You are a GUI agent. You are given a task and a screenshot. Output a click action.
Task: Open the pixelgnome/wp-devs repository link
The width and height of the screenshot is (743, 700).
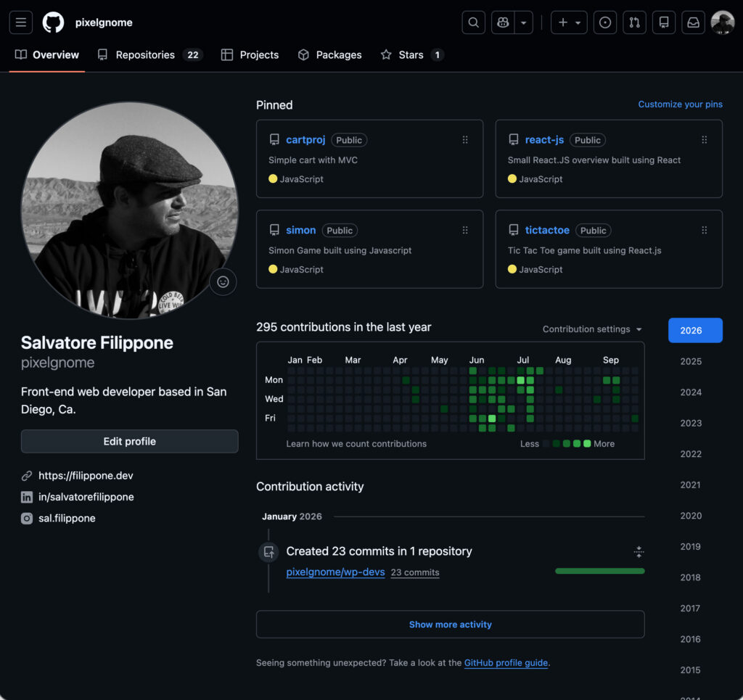(335, 572)
